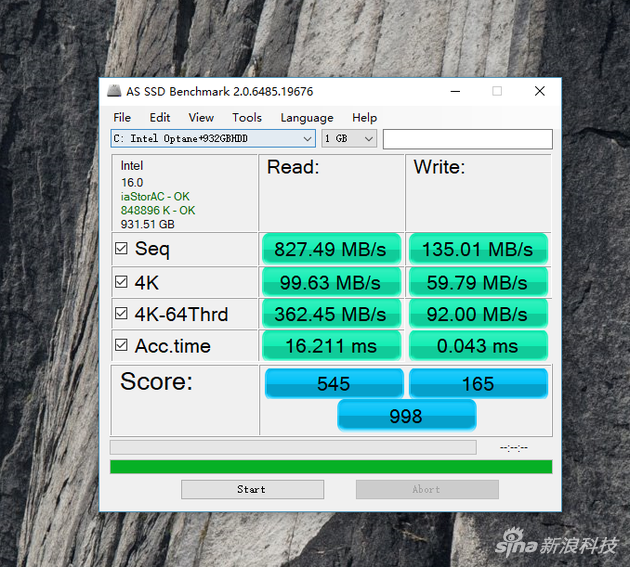Click the AS SSD Benchmark title icon
Screen dimensions: 630x567
[114, 91]
